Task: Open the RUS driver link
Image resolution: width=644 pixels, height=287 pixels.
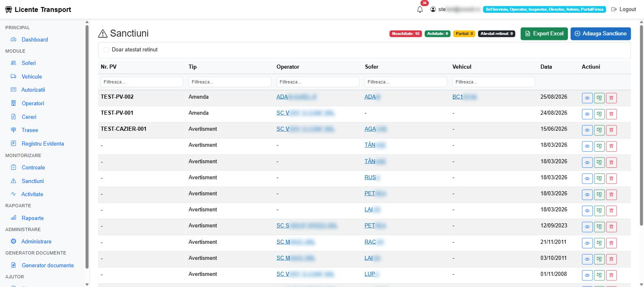Action: coord(372,177)
